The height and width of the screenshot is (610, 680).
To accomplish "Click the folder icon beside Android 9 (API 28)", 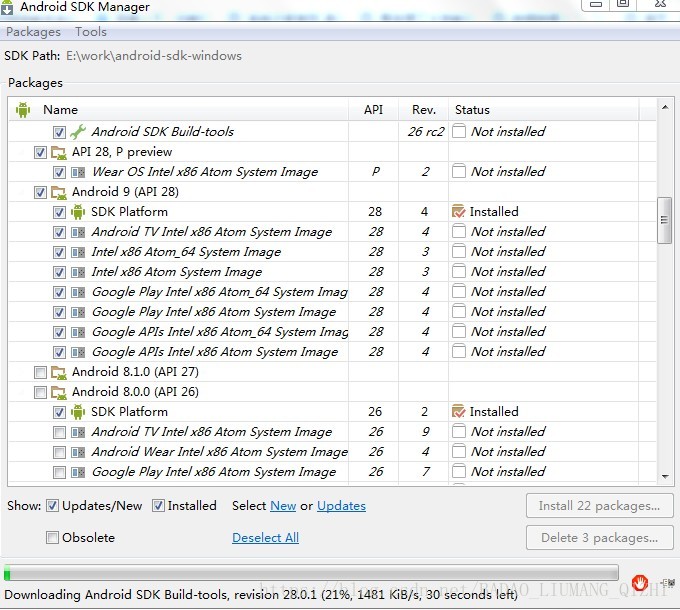I will tap(59, 192).
